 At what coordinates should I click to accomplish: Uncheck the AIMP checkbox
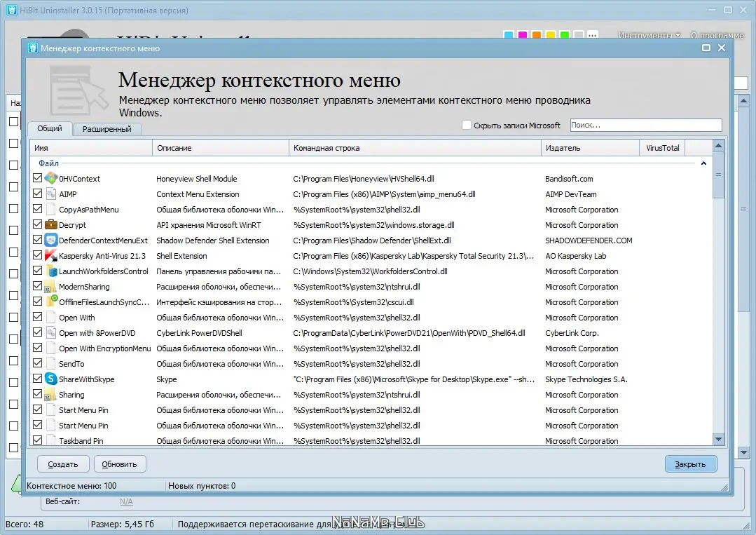tap(38, 193)
